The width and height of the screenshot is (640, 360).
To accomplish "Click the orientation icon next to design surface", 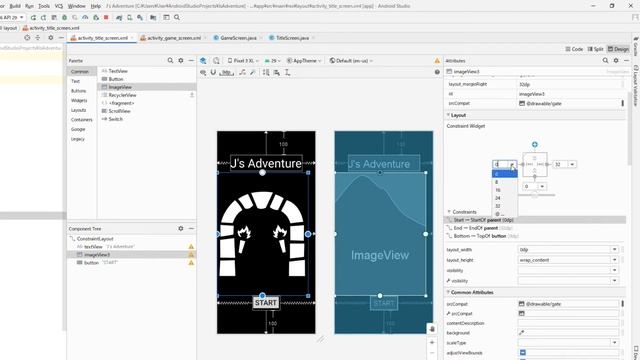I will (216, 60).
